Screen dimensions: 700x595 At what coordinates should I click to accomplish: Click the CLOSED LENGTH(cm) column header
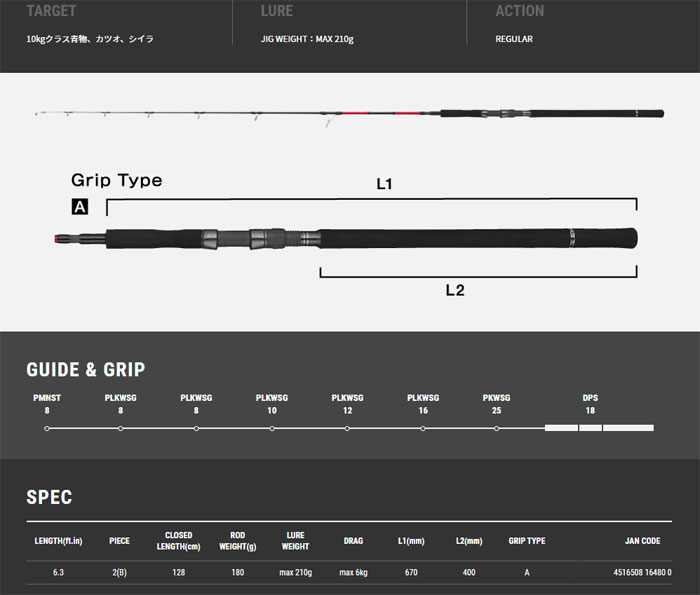[x=178, y=541]
